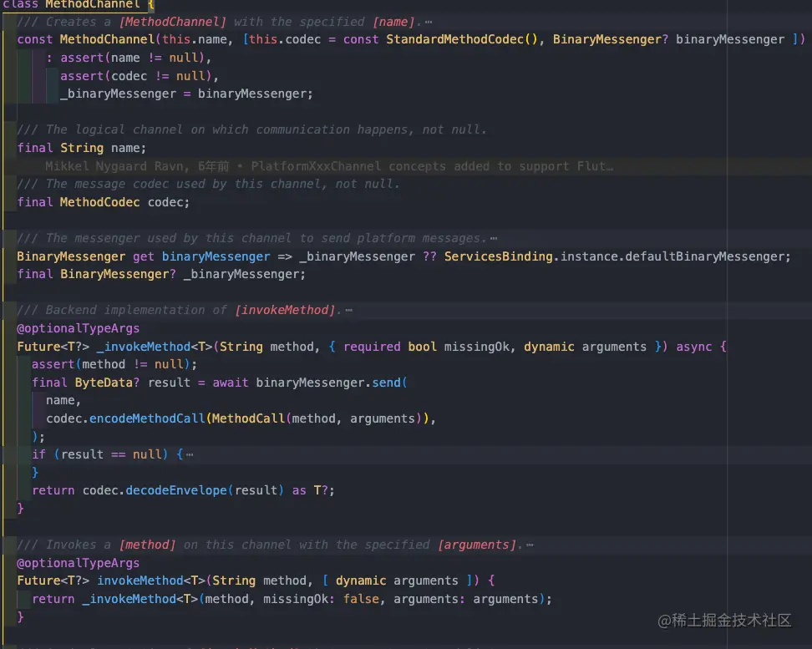This screenshot has width=812, height=649.
Task: Click "[method]" reference in doc comment
Action: pos(148,545)
